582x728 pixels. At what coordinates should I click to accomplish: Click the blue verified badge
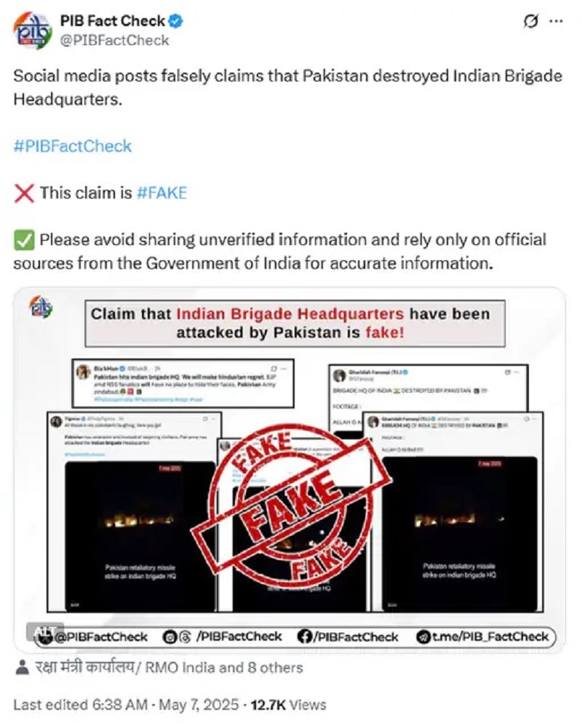(175, 21)
